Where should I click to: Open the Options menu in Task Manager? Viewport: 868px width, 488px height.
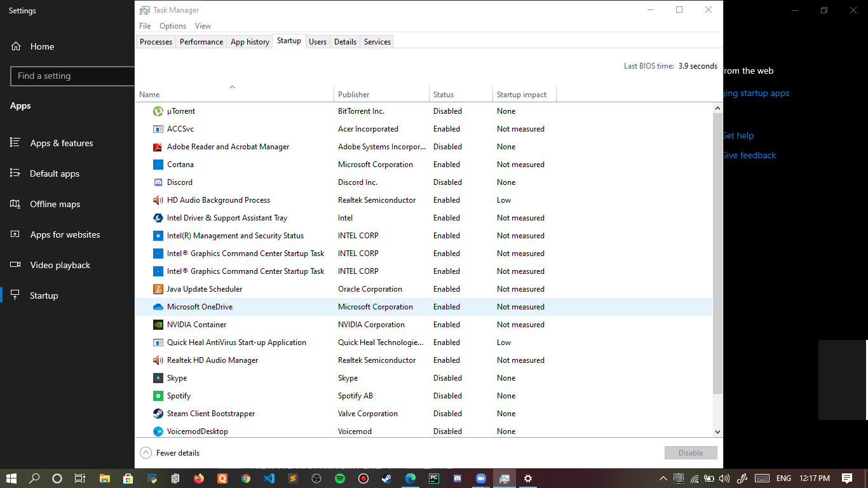click(x=173, y=26)
